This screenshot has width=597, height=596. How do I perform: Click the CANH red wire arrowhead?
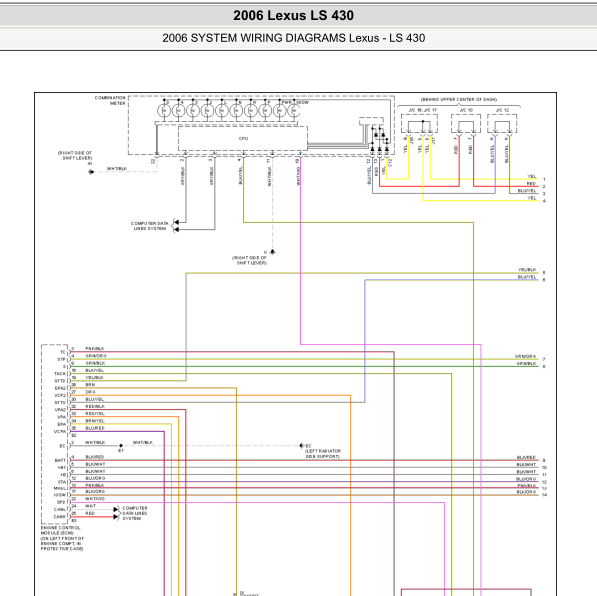[x=116, y=516]
